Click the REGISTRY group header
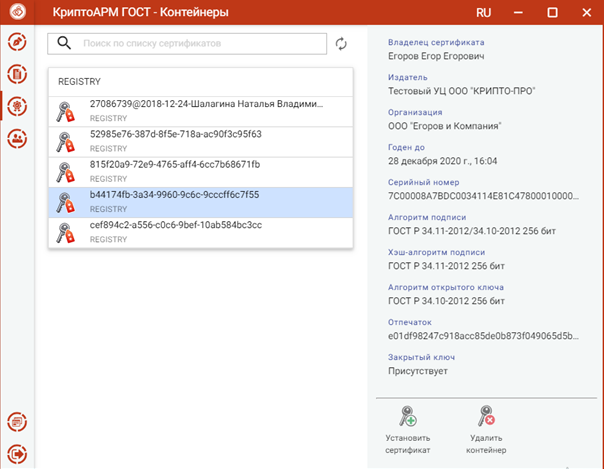606x469 pixels. pyautogui.click(x=201, y=82)
